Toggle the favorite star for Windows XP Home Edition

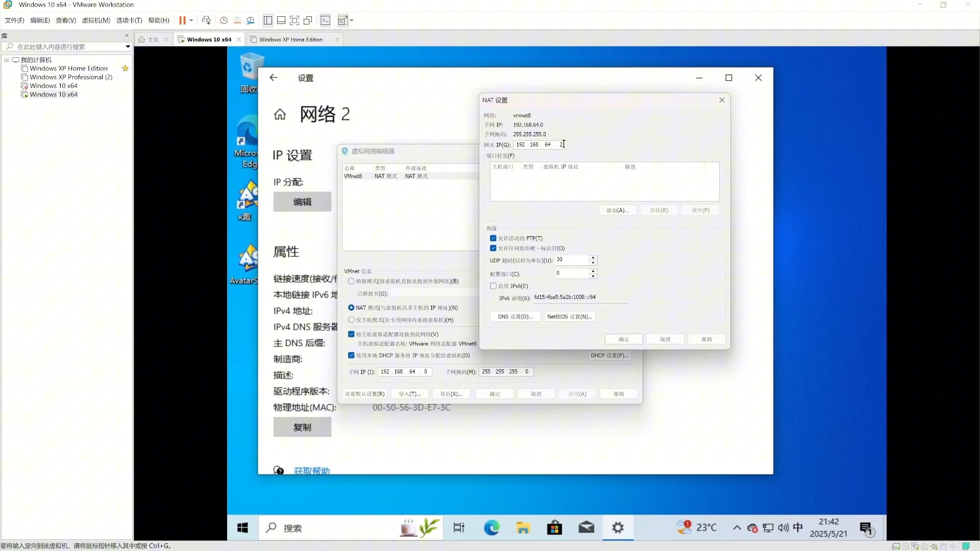coord(125,68)
